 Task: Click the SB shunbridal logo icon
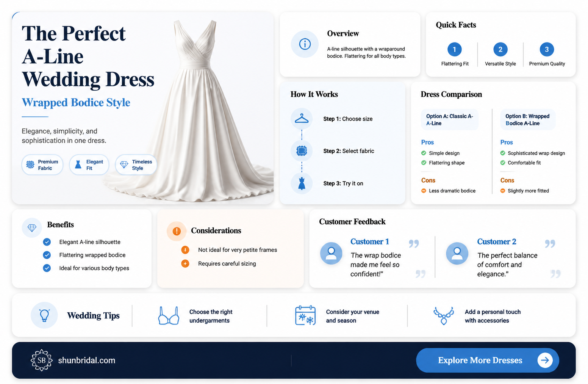[41, 360]
